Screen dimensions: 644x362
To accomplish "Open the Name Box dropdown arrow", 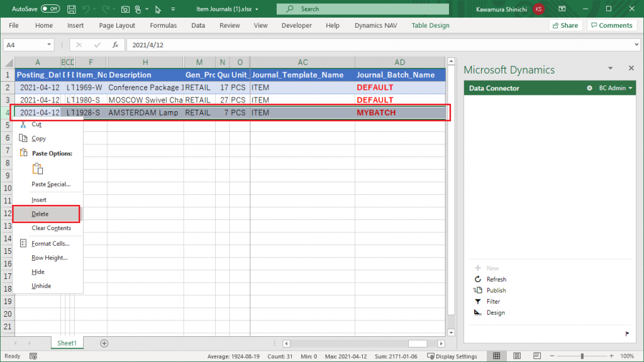I will click(49, 45).
